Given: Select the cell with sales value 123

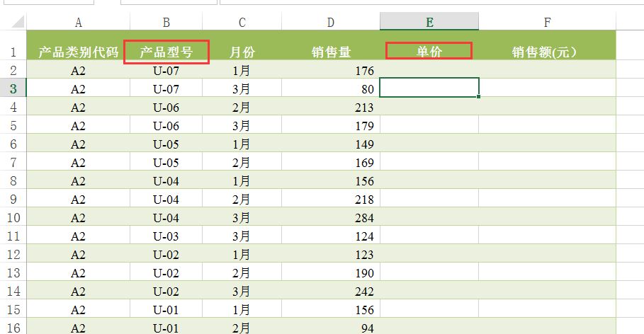Looking at the screenshot, I should 331,255.
